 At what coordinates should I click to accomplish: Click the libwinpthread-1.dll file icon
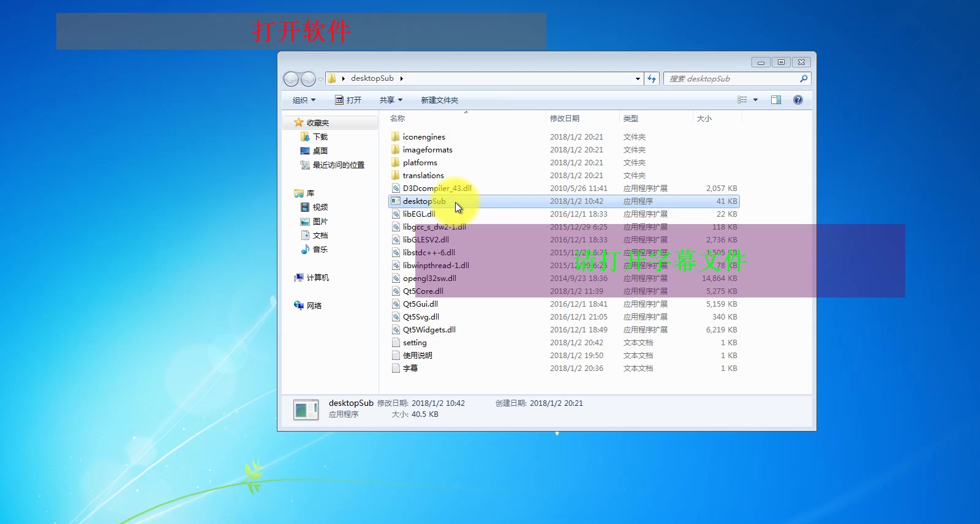point(396,265)
